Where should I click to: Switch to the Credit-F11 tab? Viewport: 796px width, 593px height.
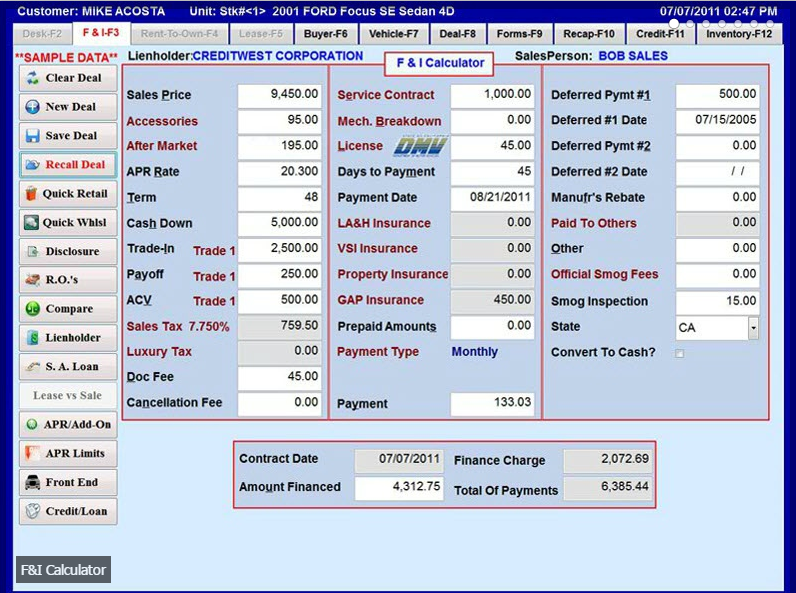pos(660,34)
